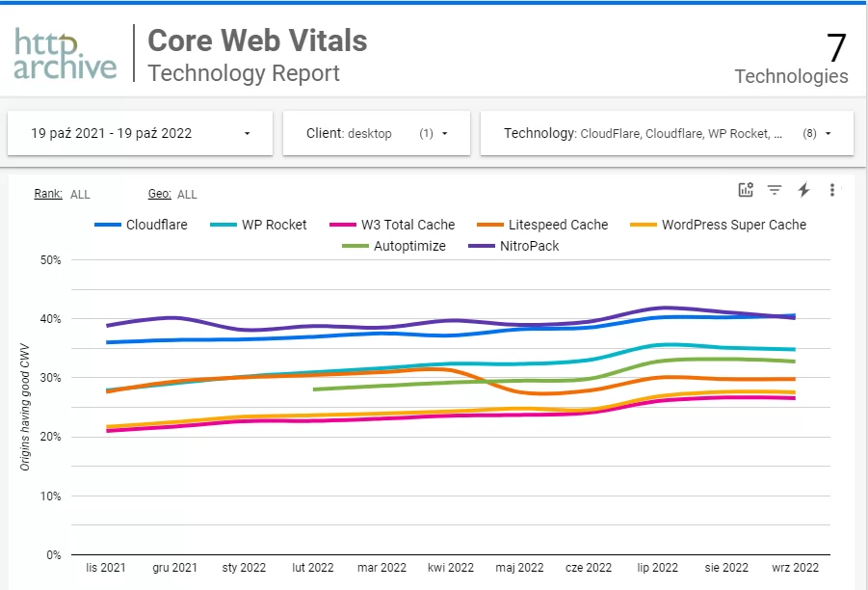This screenshot has width=868, height=590.
Task: Click the 7 Technologies count
Action: coord(792,58)
